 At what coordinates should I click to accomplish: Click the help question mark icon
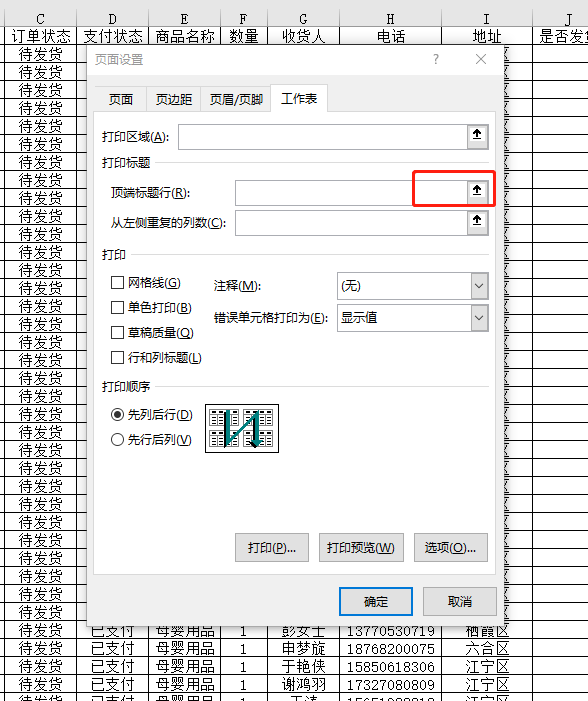click(436, 59)
